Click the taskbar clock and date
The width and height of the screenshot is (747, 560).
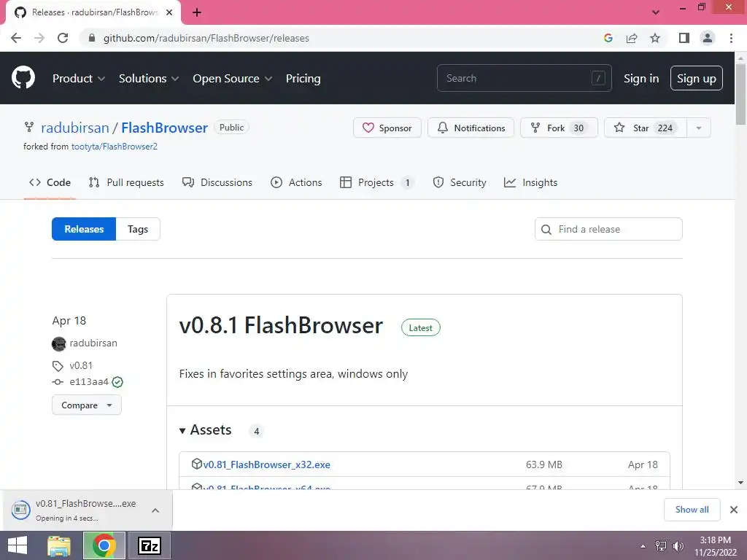pos(716,546)
